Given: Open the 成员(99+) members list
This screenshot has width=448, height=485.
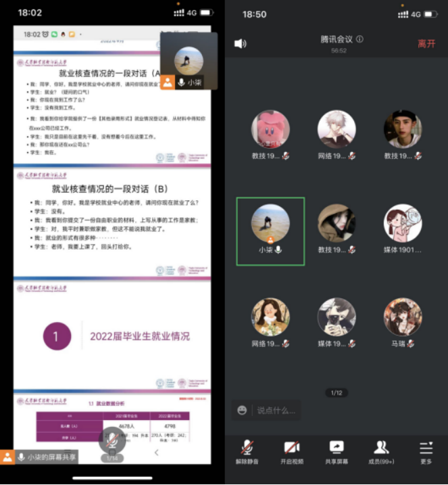Looking at the screenshot, I should 381,451.
